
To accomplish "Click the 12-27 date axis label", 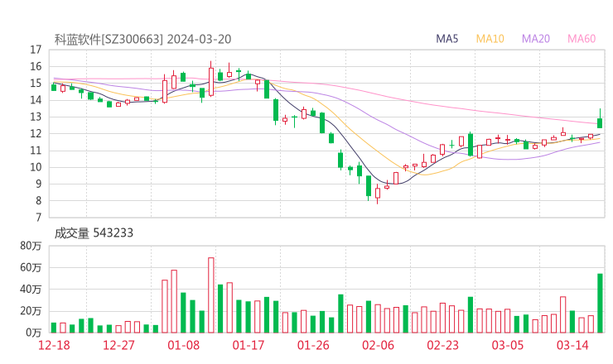I will click(x=118, y=345).
